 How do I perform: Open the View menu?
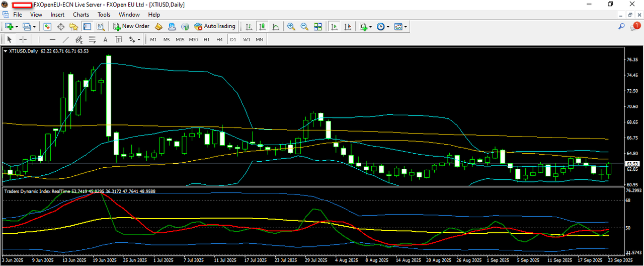pos(36,15)
